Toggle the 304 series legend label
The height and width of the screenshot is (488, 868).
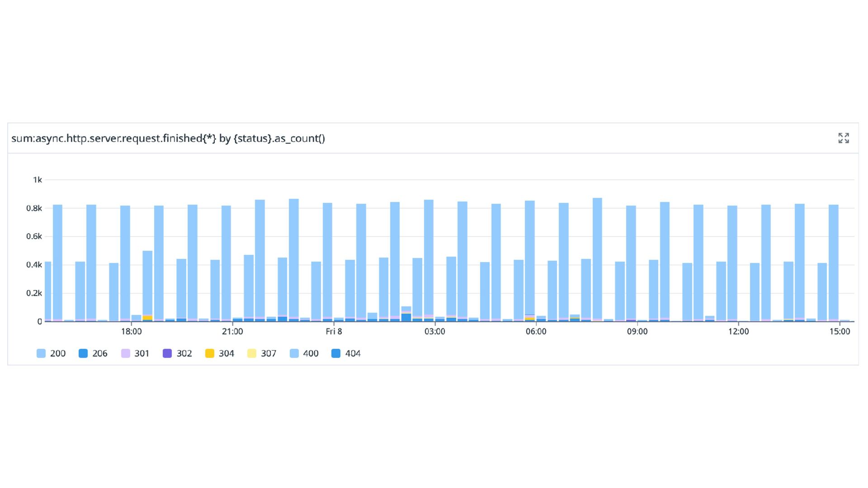pos(226,354)
